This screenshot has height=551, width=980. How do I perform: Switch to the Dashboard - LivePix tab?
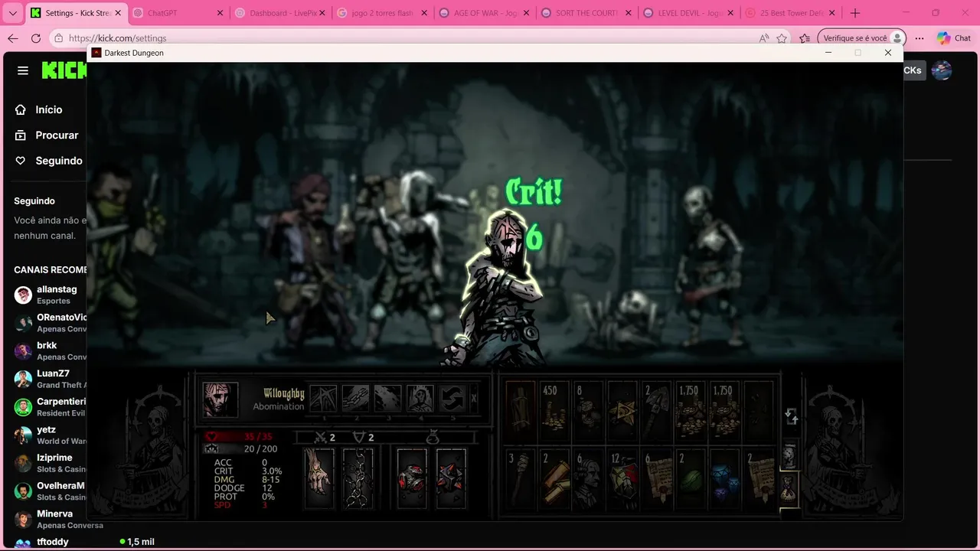coord(281,13)
